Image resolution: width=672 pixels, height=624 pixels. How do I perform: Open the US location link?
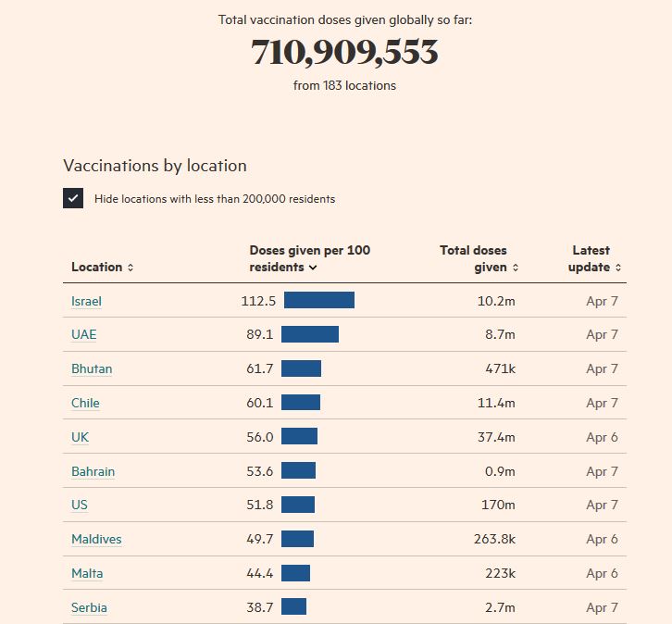point(80,505)
